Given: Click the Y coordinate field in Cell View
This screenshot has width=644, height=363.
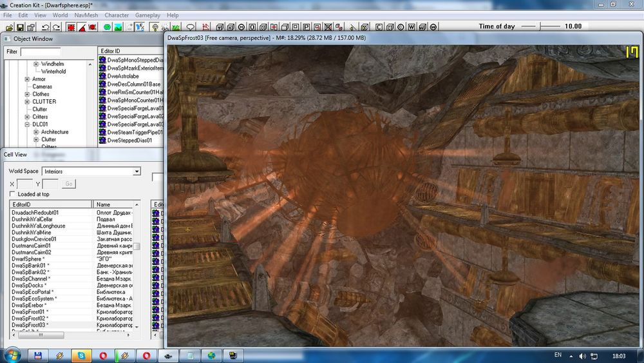Looking at the screenshot, I should [x=50, y=184].
